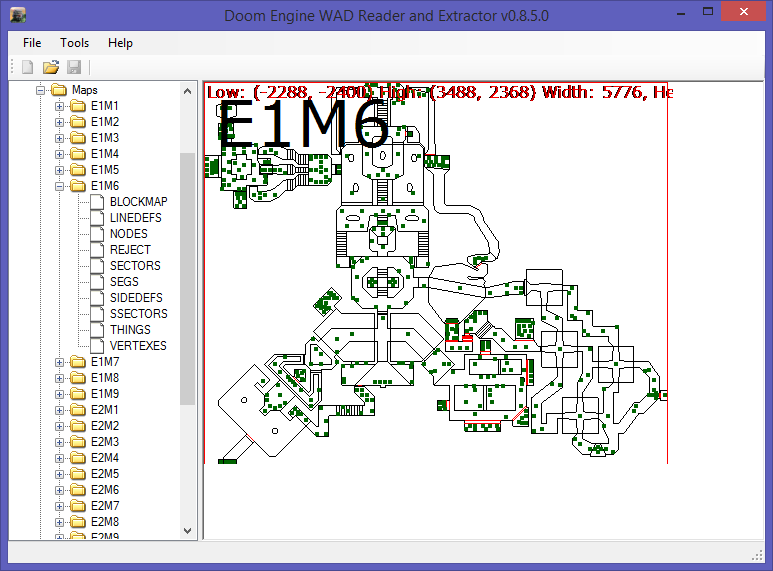Click the Open file toolbar icon
The width and height of the screenshot is (773, 571).
[51, 67]
